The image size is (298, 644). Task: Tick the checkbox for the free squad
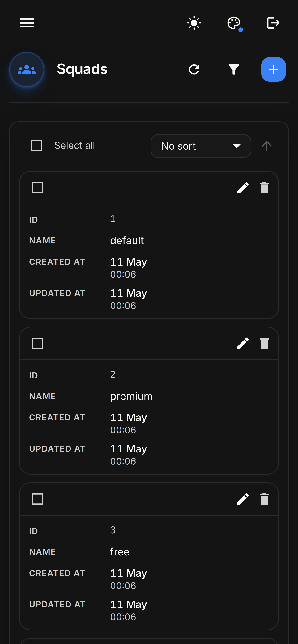coord(37,499)
